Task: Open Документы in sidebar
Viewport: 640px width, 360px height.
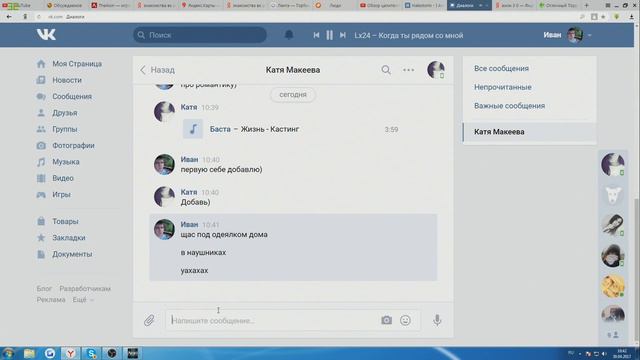Action: point(72,254)
